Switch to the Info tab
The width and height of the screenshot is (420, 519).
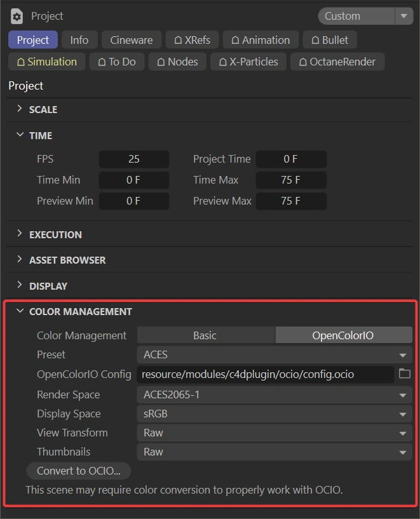click(79, 40)
